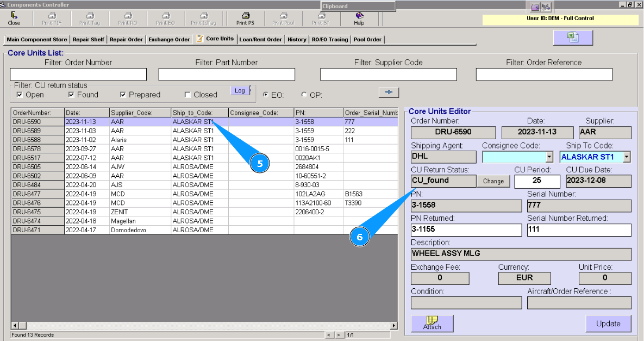Click the OrderNumber column header
644x341 pixels.
click(38, 113)
